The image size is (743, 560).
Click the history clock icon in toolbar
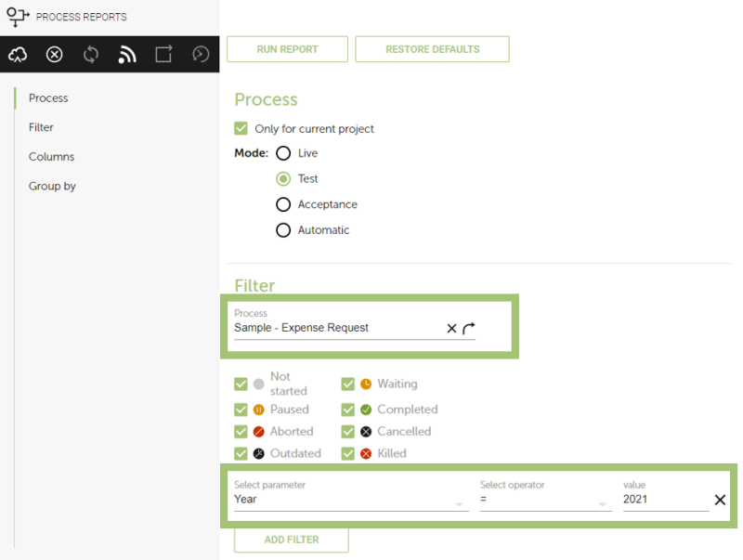pyautogui.click(x=201, y=54)
